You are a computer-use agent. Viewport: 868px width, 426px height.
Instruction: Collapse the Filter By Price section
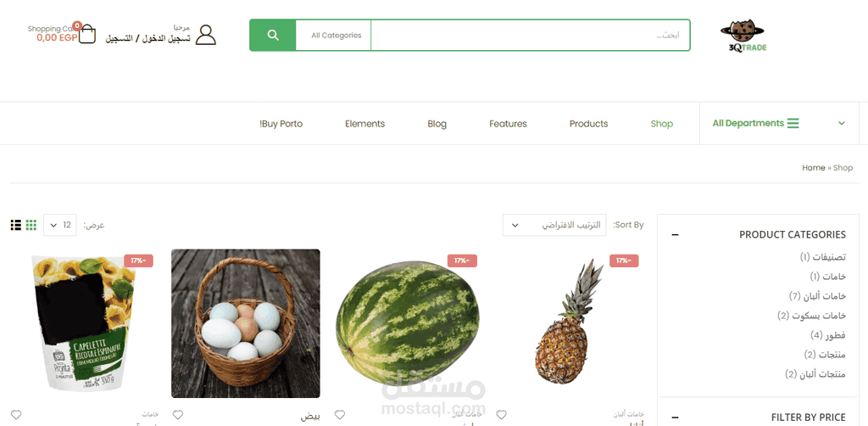pyautogui.click(x=675, y=418)
